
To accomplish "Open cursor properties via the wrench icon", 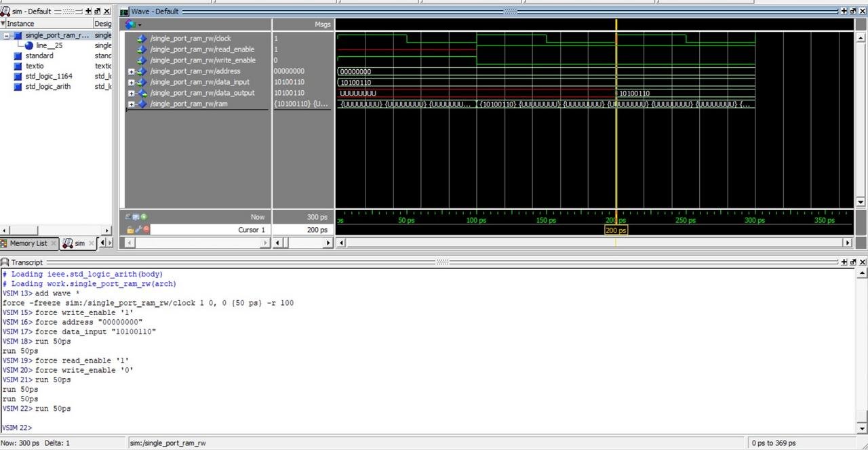I will click(138, 229).
